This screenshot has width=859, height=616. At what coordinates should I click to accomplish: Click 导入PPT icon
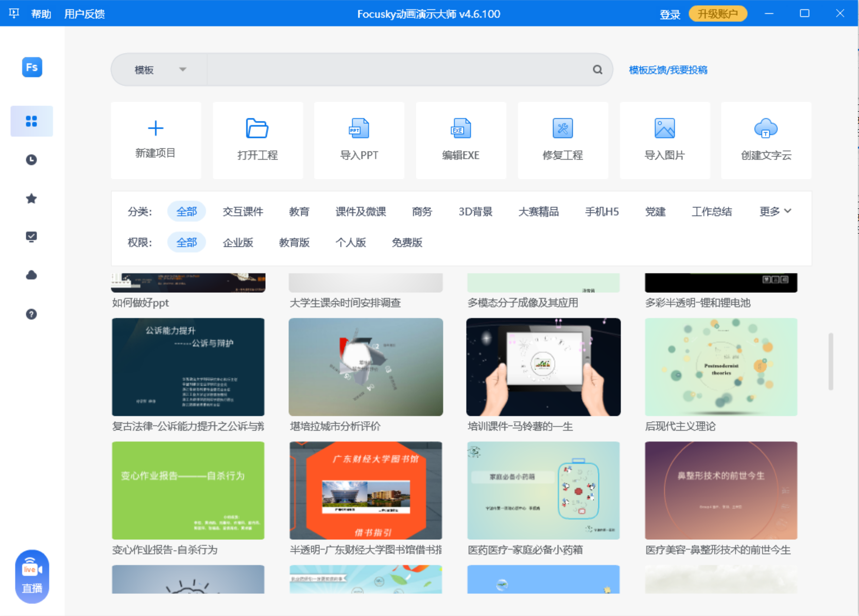(359, 128)
